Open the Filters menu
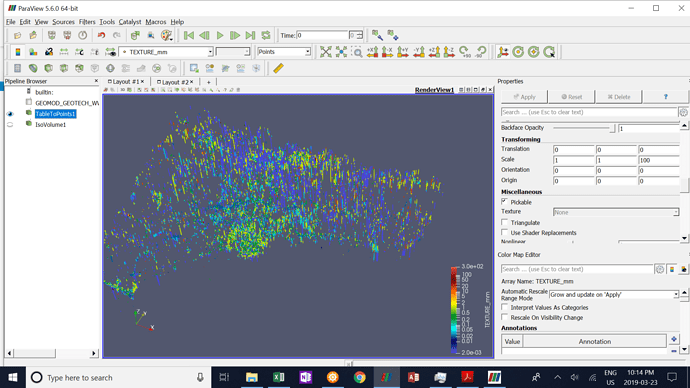This screenshot has width=690, height=388. point(87,22)
